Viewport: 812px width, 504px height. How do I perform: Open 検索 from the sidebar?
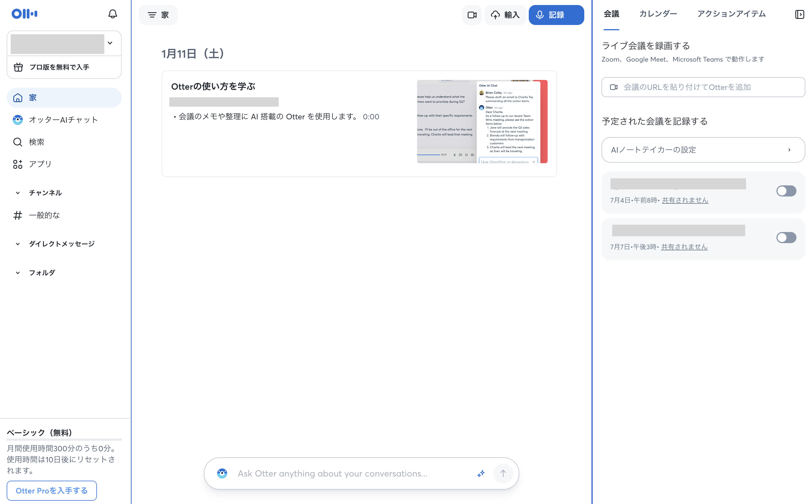(x=37, y=142)
